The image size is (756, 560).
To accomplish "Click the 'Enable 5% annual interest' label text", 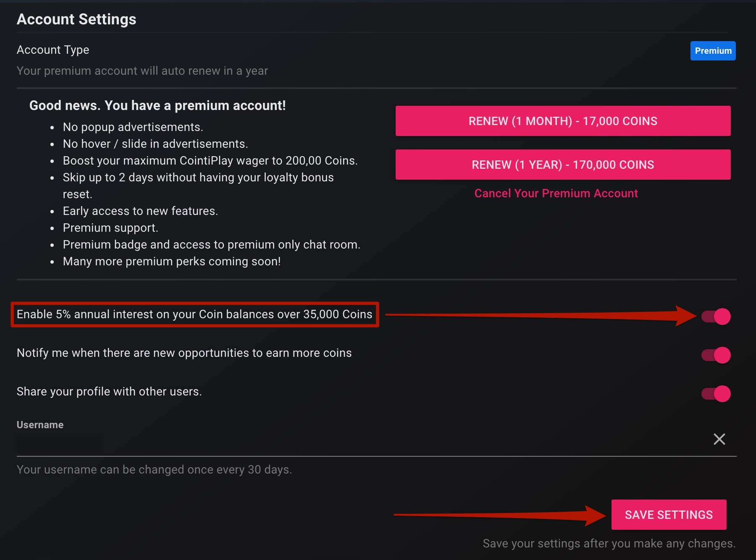I will coord(194,314).
